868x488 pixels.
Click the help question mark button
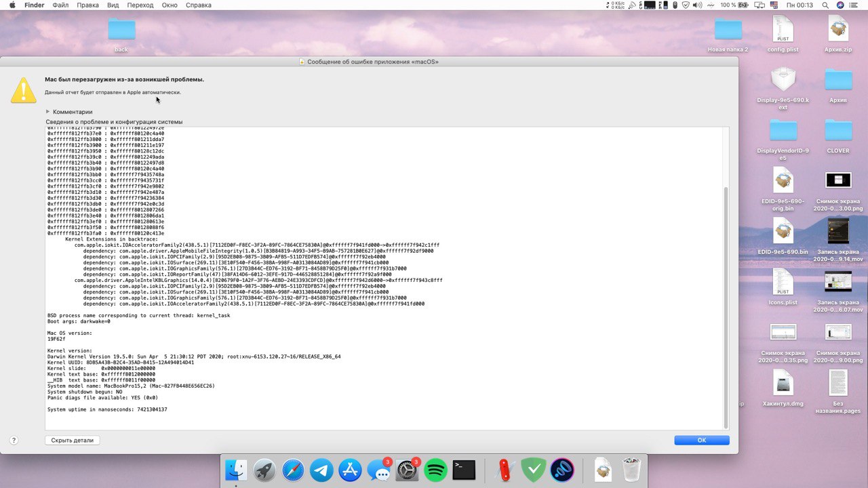coord(14,440)
